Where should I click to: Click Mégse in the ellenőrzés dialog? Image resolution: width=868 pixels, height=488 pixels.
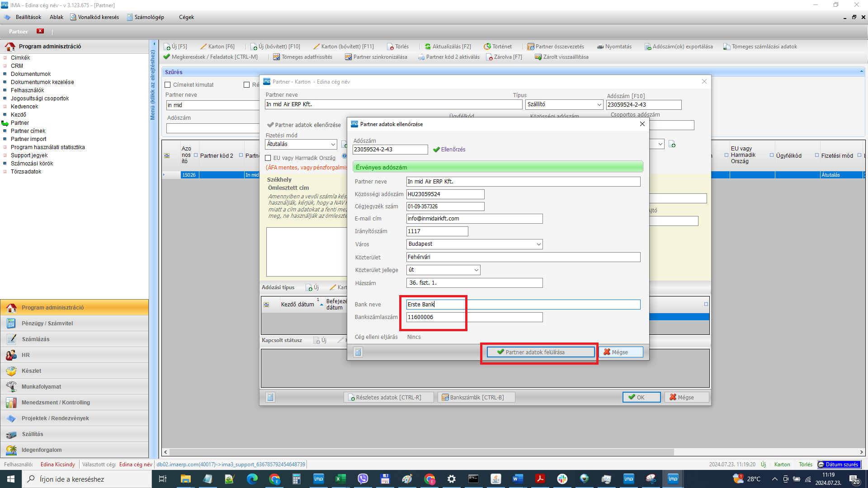pyautogui.click(x=620, y=352)
